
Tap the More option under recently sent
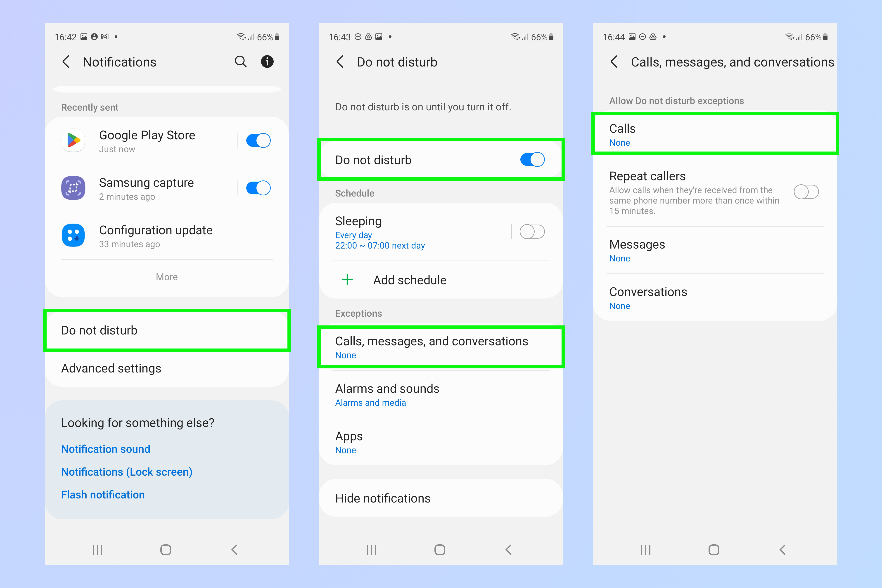coord(167,276)
